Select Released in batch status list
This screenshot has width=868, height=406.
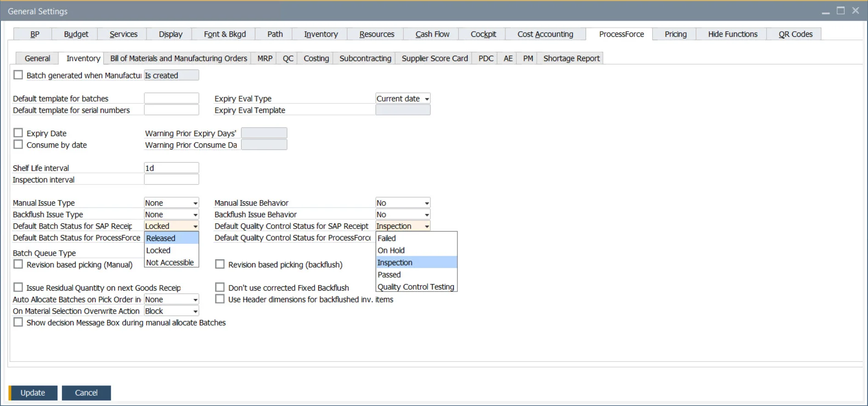click(172, 238)
